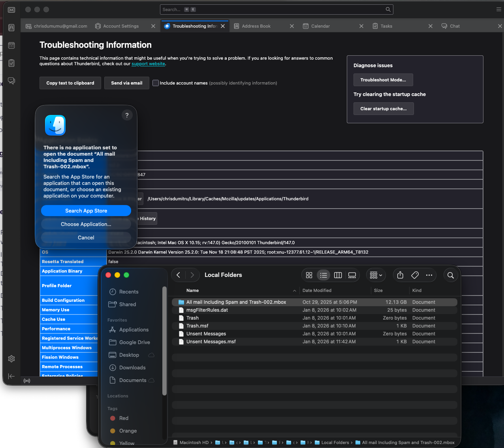Screen dimensions: 504x448
Task: Click Choose Application… in the dialog
Action: (86, 224)
